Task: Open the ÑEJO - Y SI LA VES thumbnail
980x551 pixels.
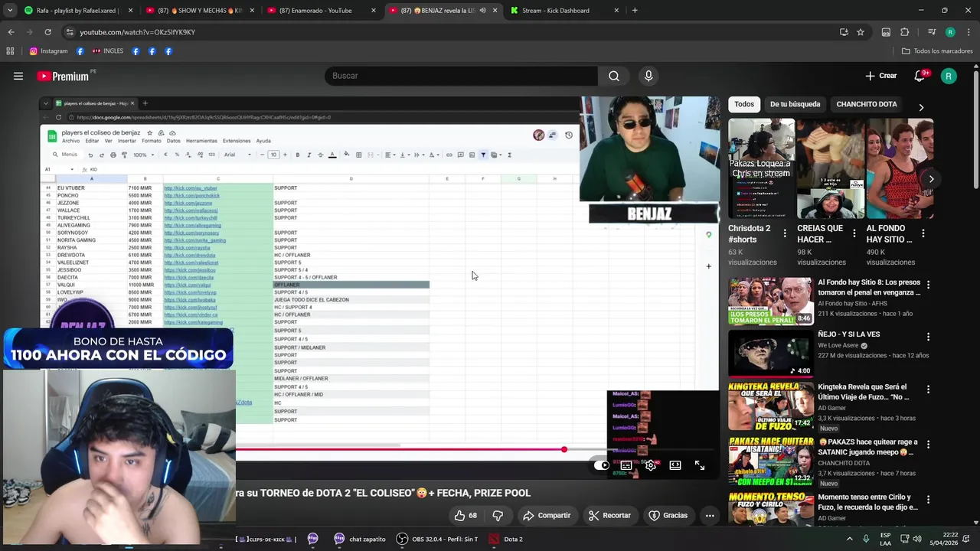Action: (771, 353)
